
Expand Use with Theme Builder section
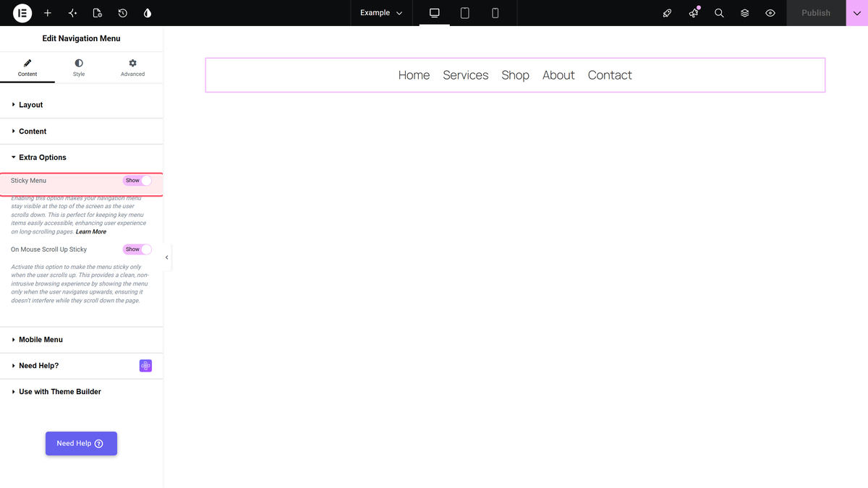(x=82, y=392)
